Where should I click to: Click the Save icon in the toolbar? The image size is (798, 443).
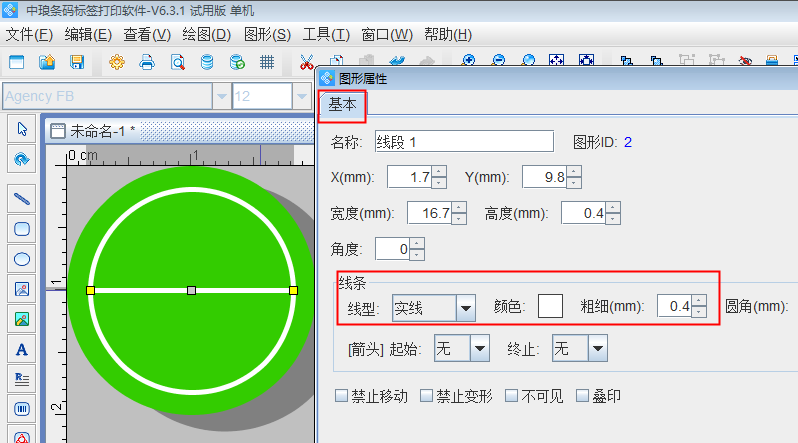pyautogui.click(x=76, y=62)
